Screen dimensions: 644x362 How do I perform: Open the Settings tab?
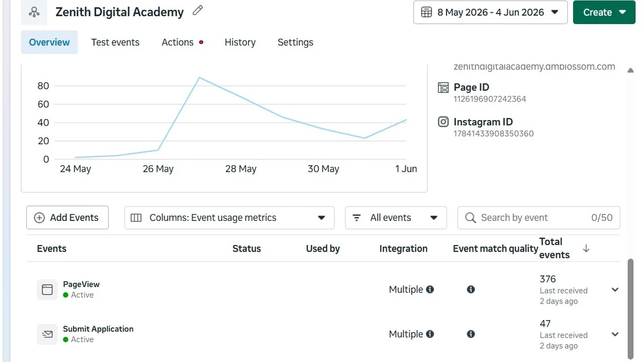click(x=295, y=42)
